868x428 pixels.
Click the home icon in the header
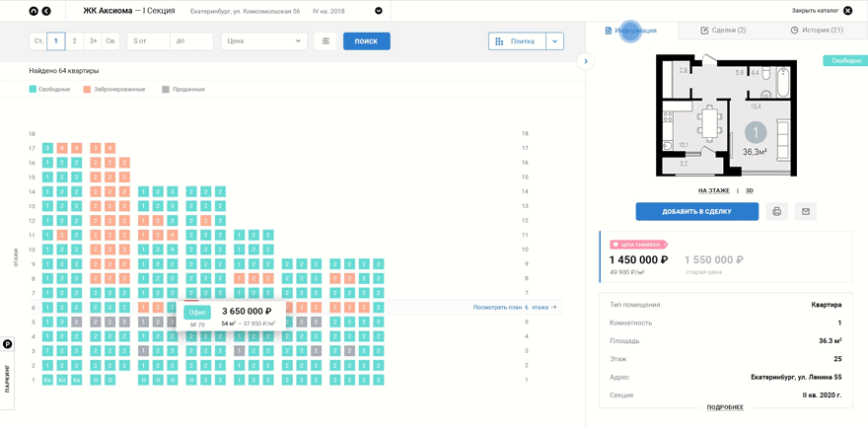pos(34,11)
